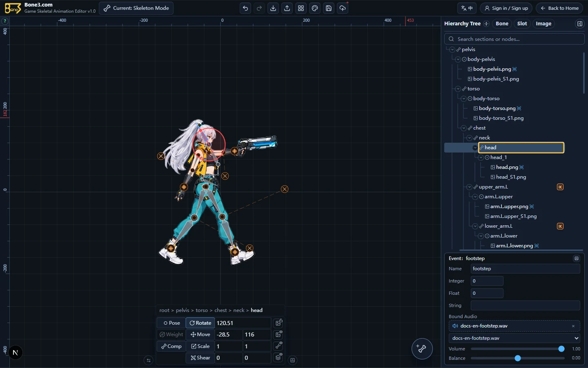Click the cloud upload icon
Image resolution: width=588 pixels, height=368 pixels.
click(x=343, y=8)
